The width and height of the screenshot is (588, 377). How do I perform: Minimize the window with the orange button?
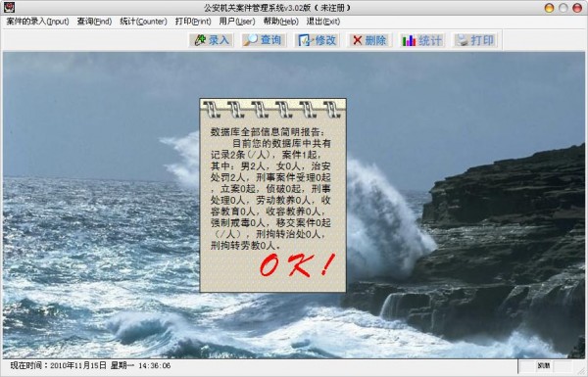click(x=549, y=8)
